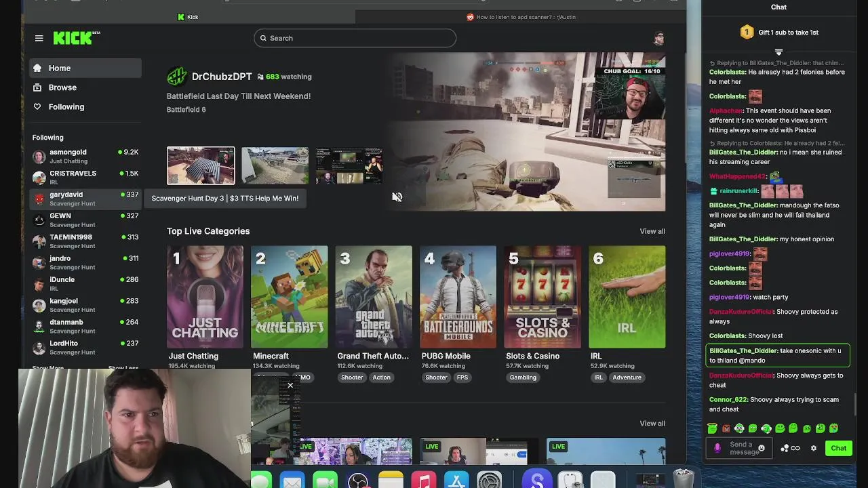The height and width of the screenshot is (488, 868).
Task: Click the Kick logo
Action: pos(76,38)
